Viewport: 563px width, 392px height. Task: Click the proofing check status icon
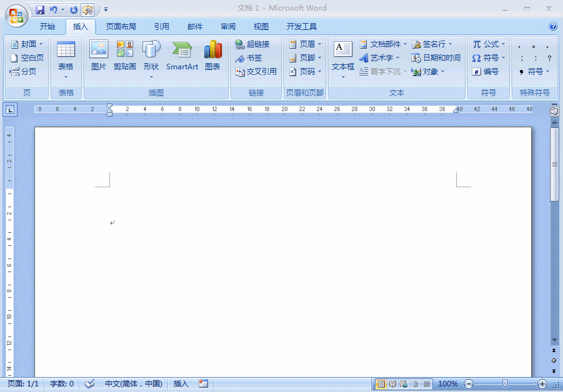tap(89, 384)
